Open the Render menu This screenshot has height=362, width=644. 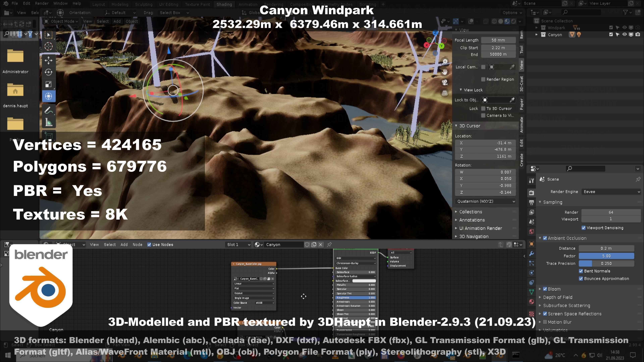42,4
